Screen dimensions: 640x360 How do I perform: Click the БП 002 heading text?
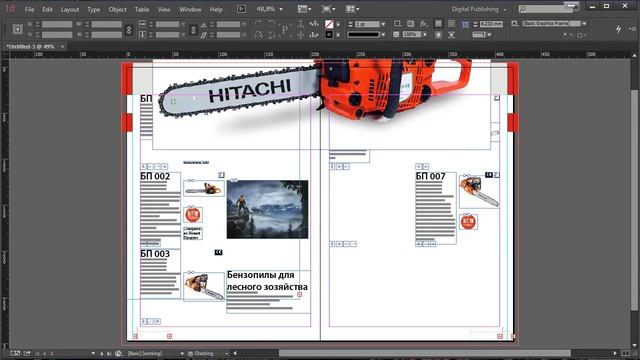155,176
